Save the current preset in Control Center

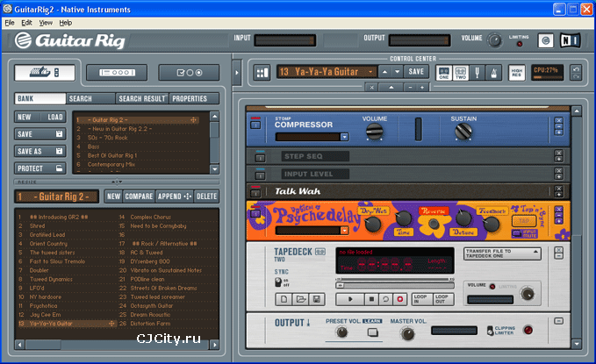tap(416, 71)
